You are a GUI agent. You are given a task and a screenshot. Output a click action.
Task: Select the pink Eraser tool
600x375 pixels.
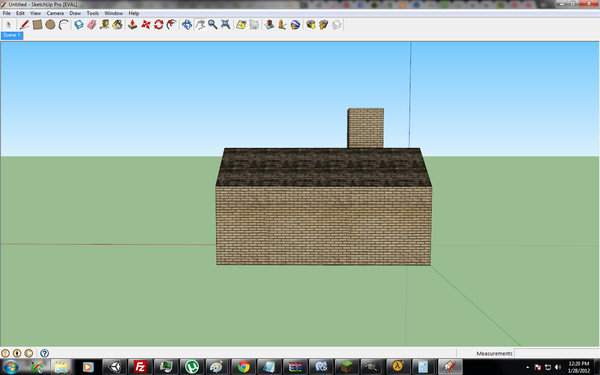(92, 25)
